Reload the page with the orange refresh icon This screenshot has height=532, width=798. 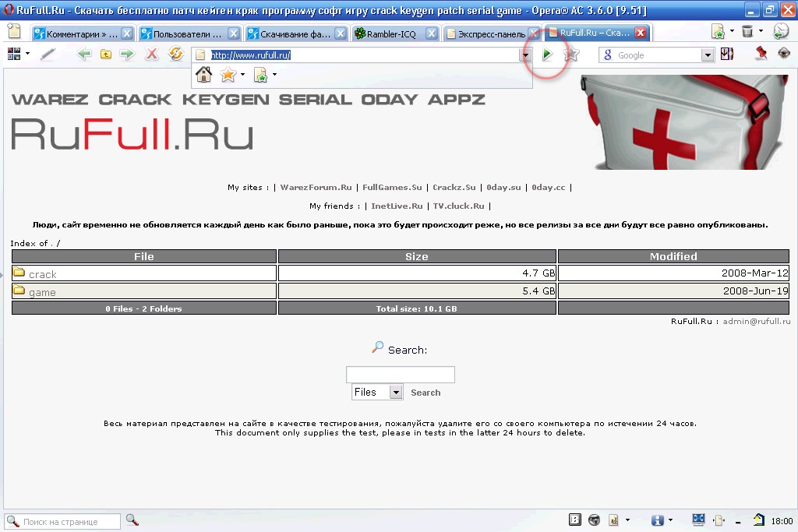click(x=176, y=54)
